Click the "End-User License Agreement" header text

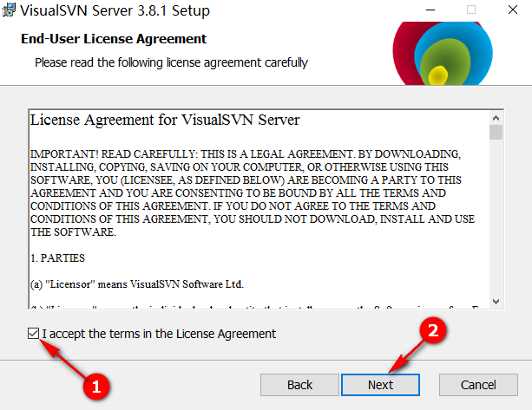pyautogui.click(x=113, y=39)
